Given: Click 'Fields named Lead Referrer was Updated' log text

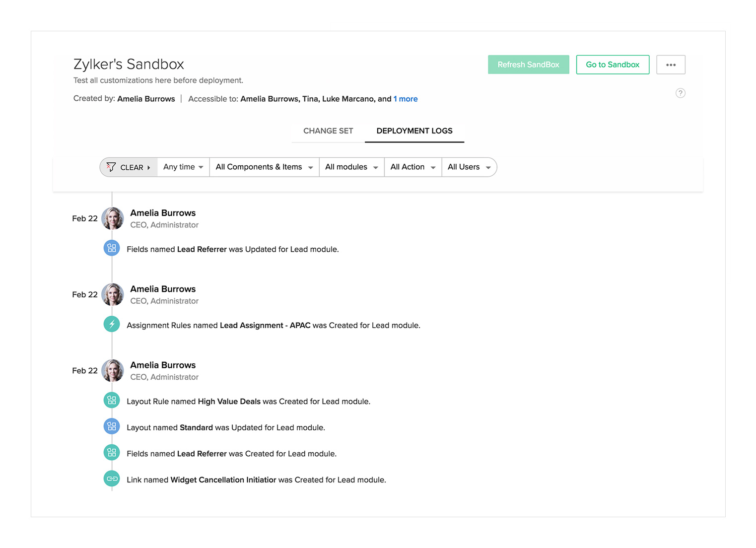Looking at the screenshot, I should click(233, 249).
